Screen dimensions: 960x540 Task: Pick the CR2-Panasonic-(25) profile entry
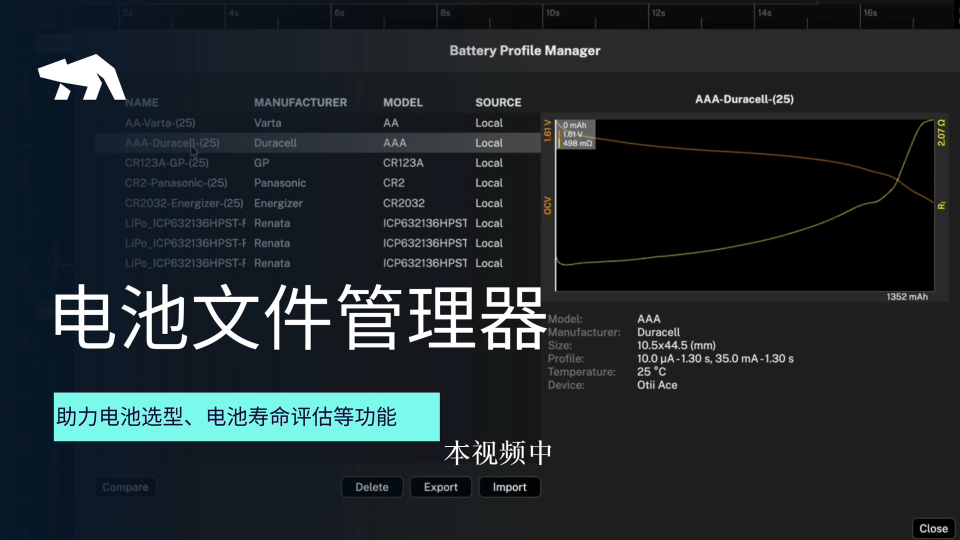(318, 183)
